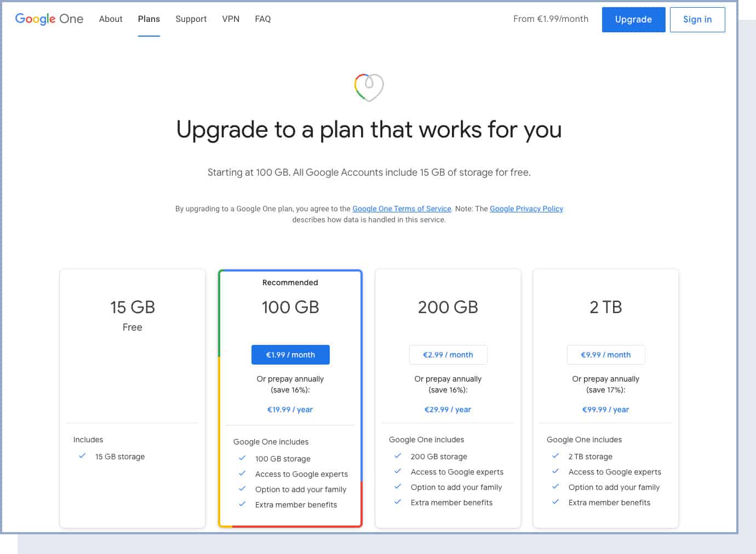756x554 pixels.
Task: Go to the VPN page
Action: click(231, 19)
